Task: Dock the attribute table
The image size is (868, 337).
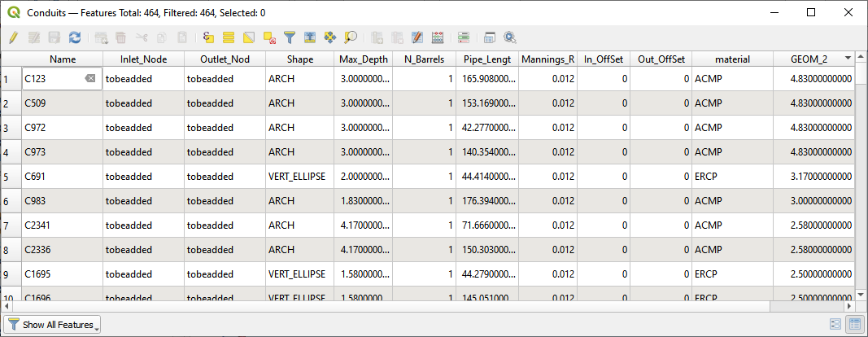Action: tap(490, 37)
